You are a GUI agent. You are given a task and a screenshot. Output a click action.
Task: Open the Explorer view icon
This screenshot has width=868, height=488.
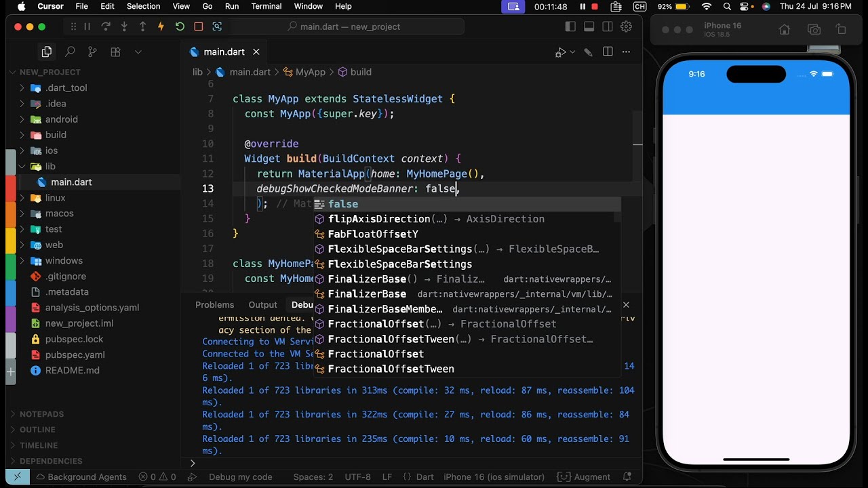[47, 52]
